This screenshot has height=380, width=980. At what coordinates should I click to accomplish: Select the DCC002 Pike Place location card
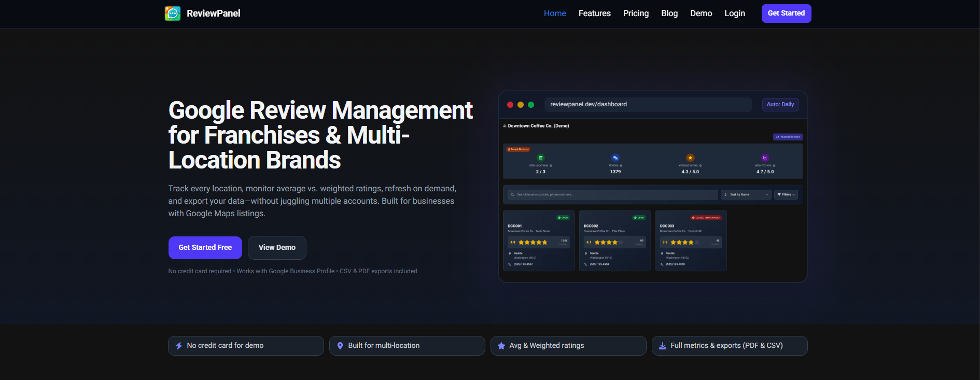point(615,241)
